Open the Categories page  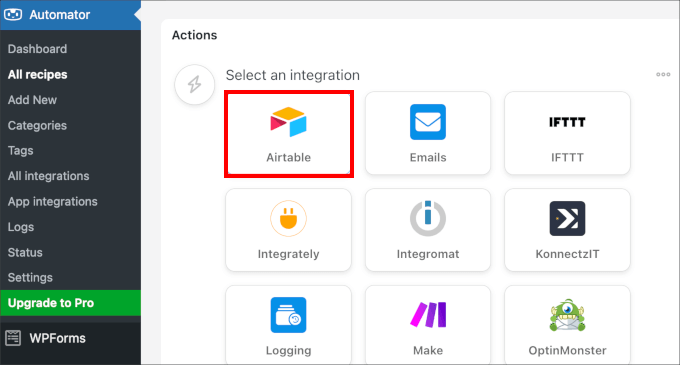tap(37, 126)
